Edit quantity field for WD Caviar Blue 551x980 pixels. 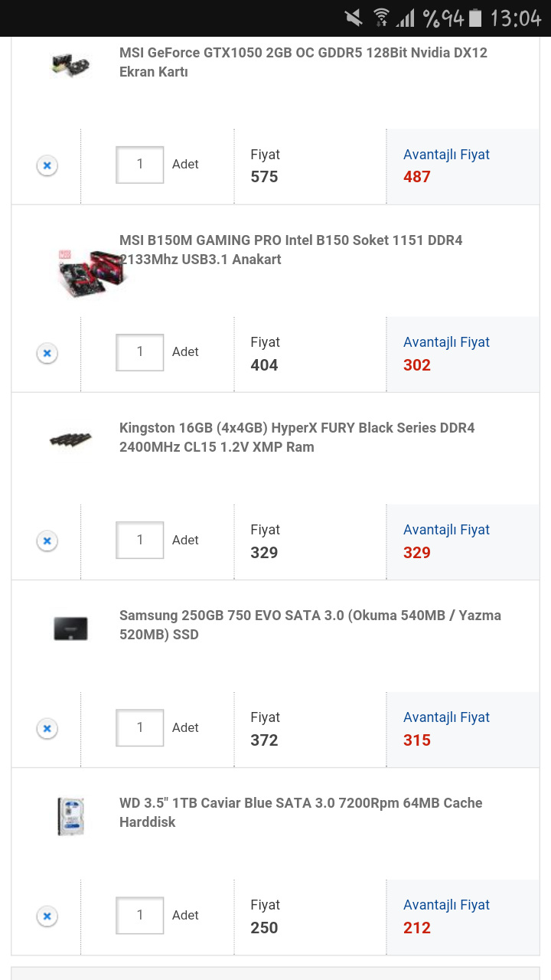click(140, 915)
